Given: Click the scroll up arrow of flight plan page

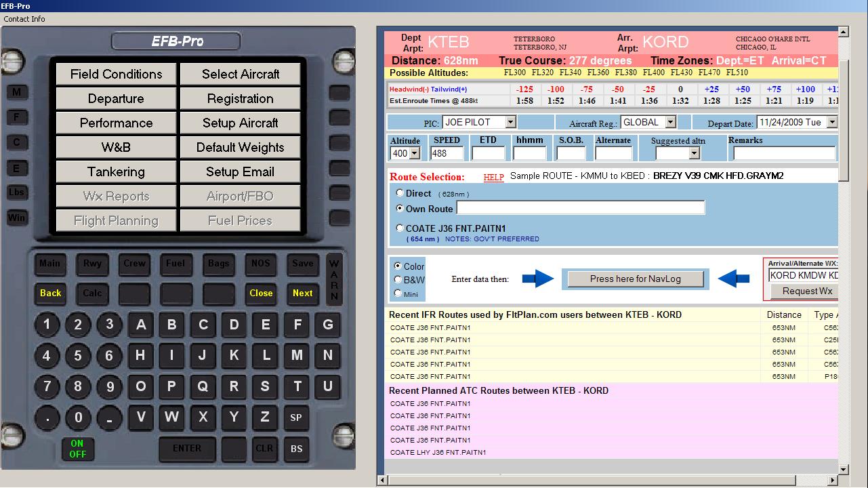Looking at the screenshot, I should coord(844,31).
